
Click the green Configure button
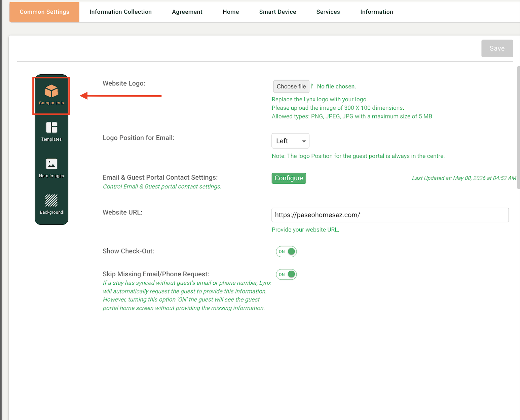pyautogui.click(x=289, y=178)
